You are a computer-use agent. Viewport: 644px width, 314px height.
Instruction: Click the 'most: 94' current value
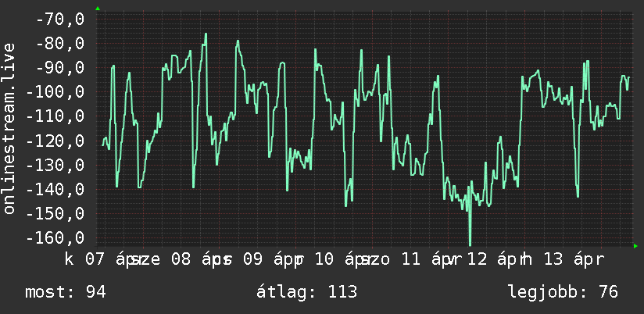click(66, 292)
